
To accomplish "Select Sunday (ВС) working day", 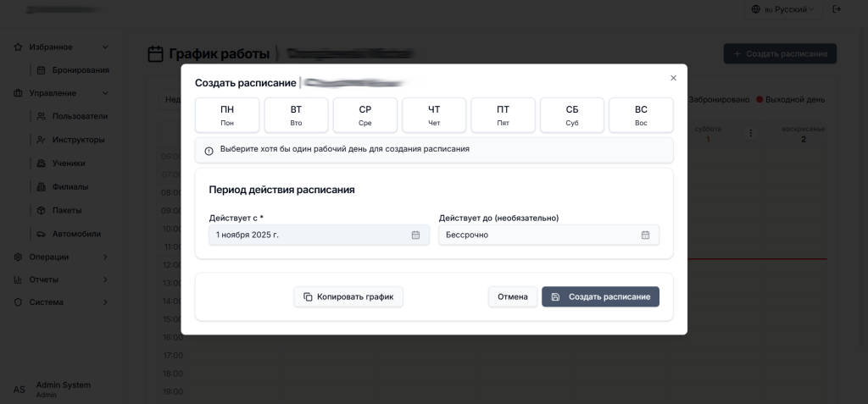I will click(x=641, y=115).
